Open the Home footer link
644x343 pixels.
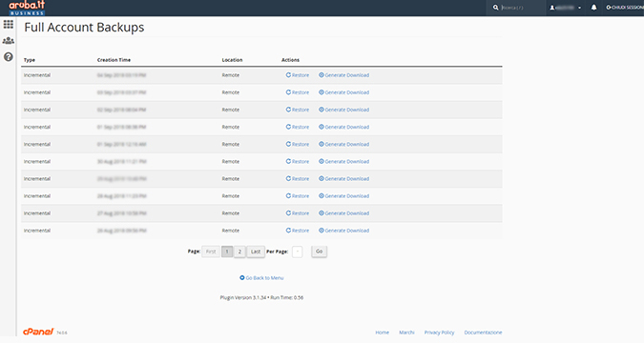point(382,333)
